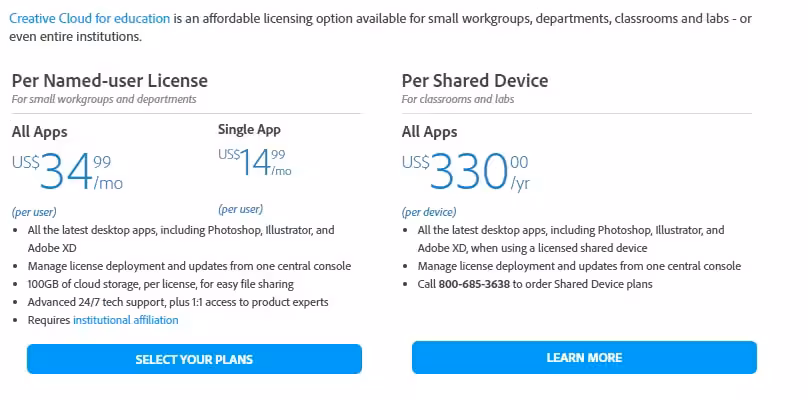Click the US$330.00/yr shared device price
Screen dimensions: 808x400
466,172
